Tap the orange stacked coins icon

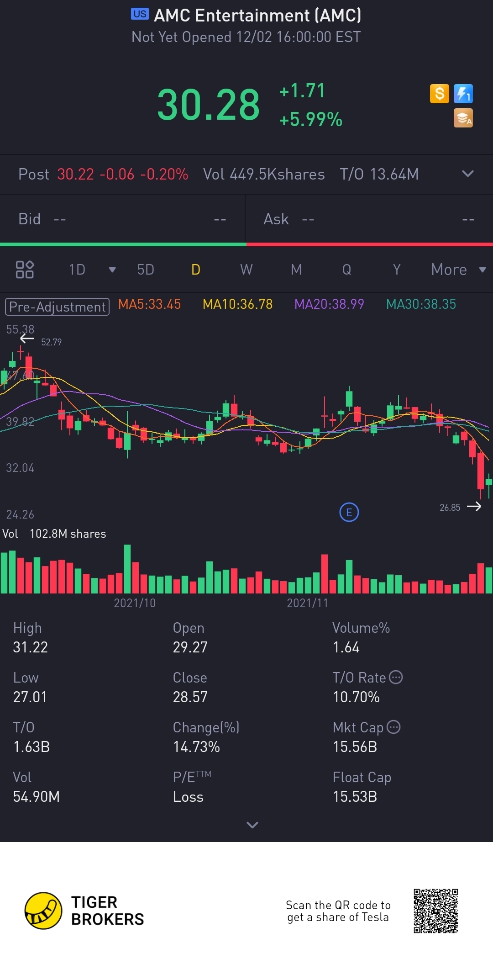coord(463,118)
